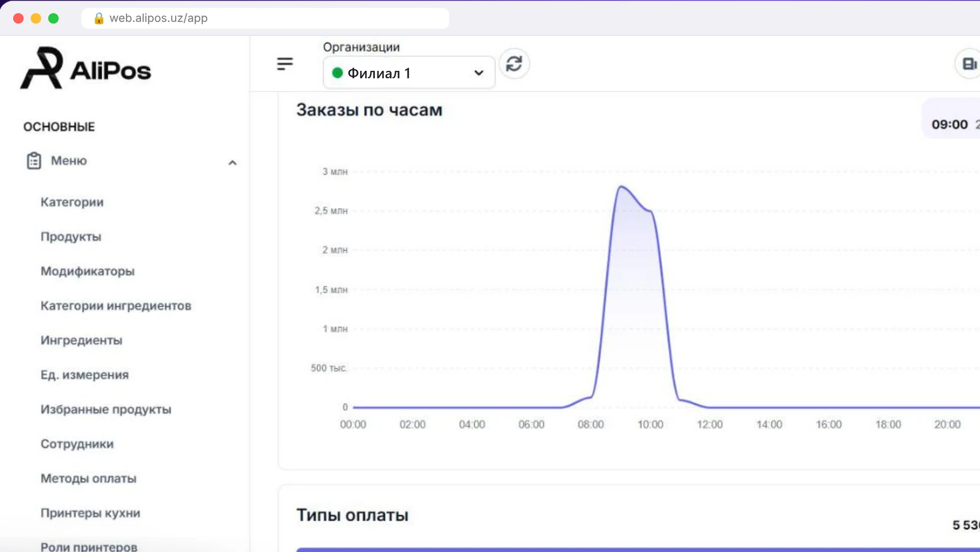
Task: Open Категории ингредиентов page
Action: point(116,306)
